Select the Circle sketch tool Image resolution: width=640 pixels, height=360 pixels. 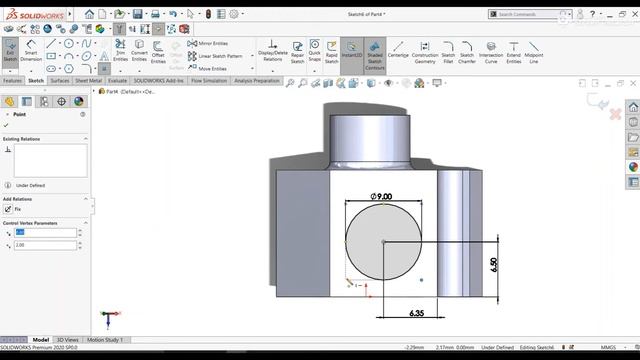pyautogui.click(x=69, y=43)
